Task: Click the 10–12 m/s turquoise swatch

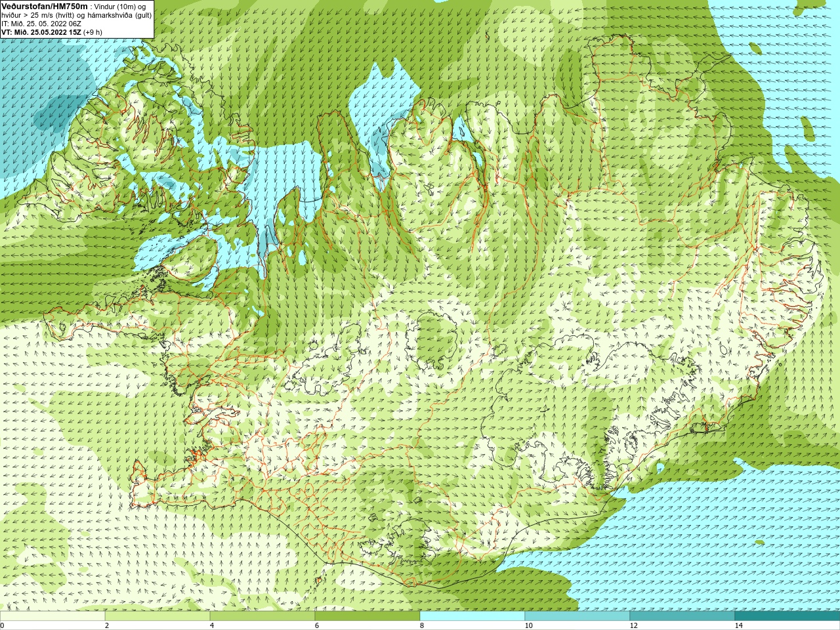Action: (x=577, y=616)
